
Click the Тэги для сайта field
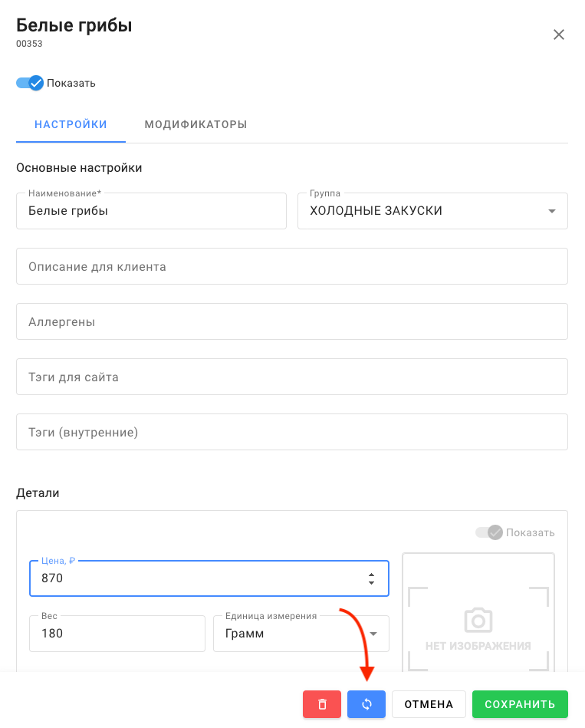coord(291,377)
